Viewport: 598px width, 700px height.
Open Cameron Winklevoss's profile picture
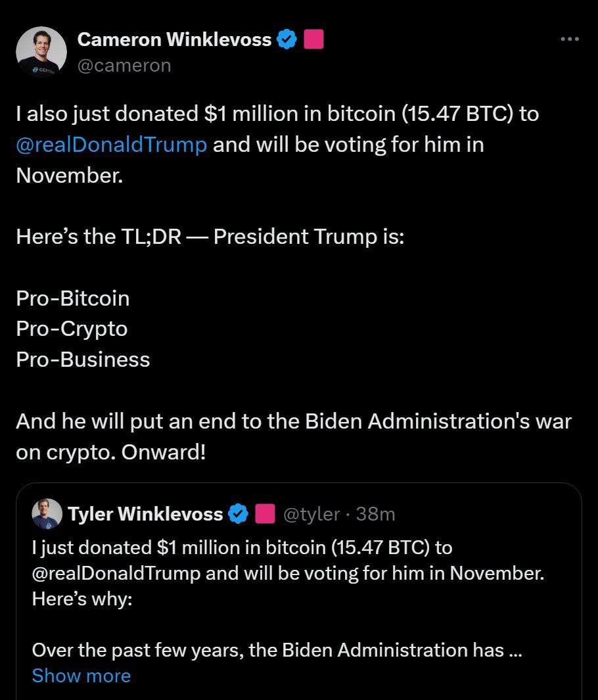coord(41,53)
